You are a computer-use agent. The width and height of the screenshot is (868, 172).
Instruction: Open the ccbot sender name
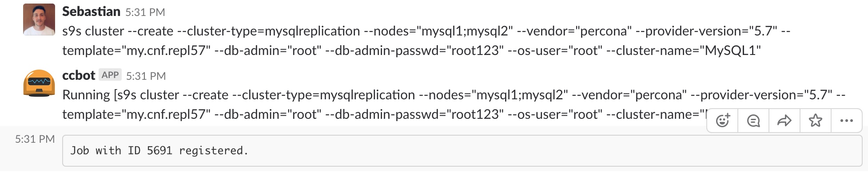pyautogui.click(x=79, y=75)
